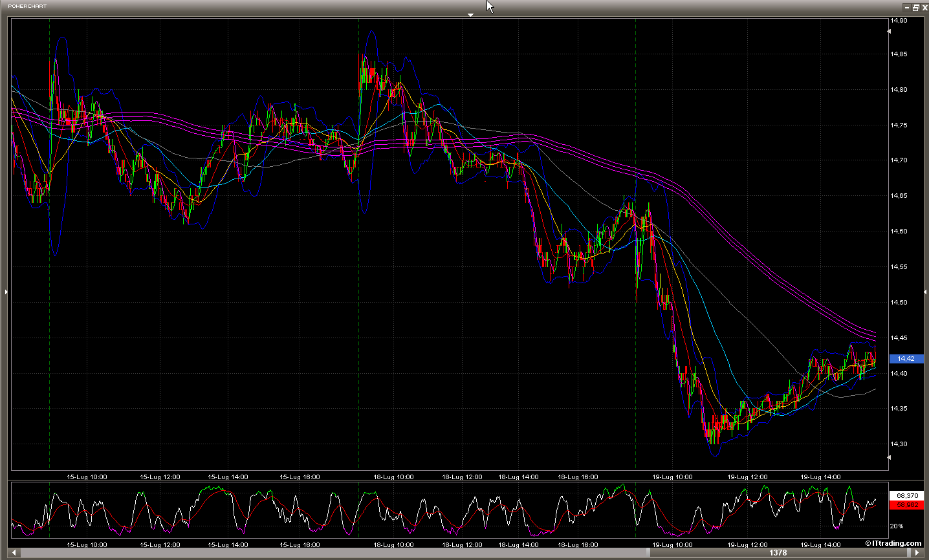Expand the left side panel arrow
This screenshot has height=560, width=929.
tap(6, 292)
